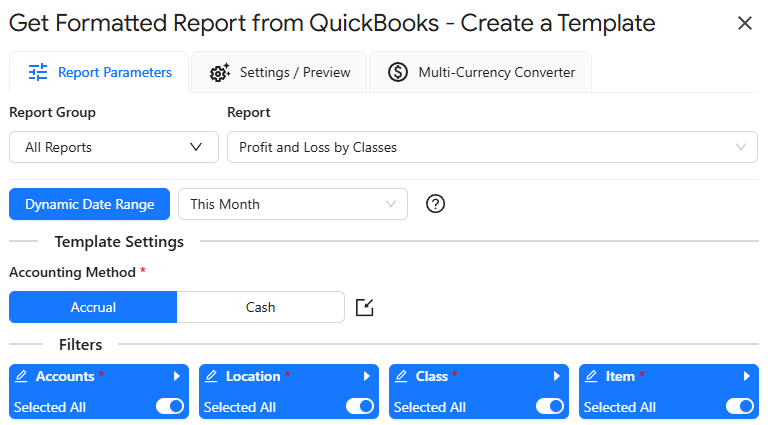This screenshot has width=768, height=425.
Task: Toggle Item Selected All switch
Action: (x=740, y=406)
